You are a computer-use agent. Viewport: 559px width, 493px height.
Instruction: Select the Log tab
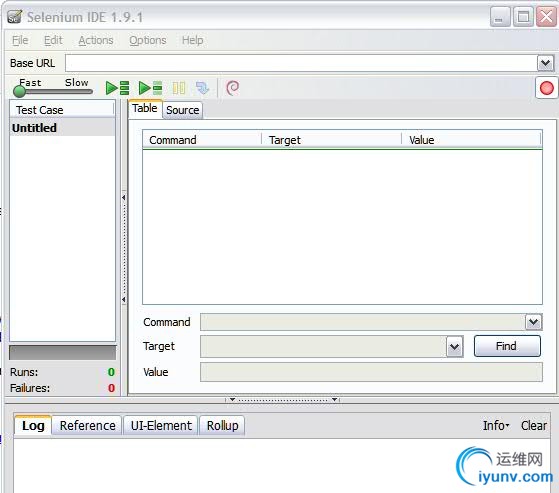(x=33, y=425)
